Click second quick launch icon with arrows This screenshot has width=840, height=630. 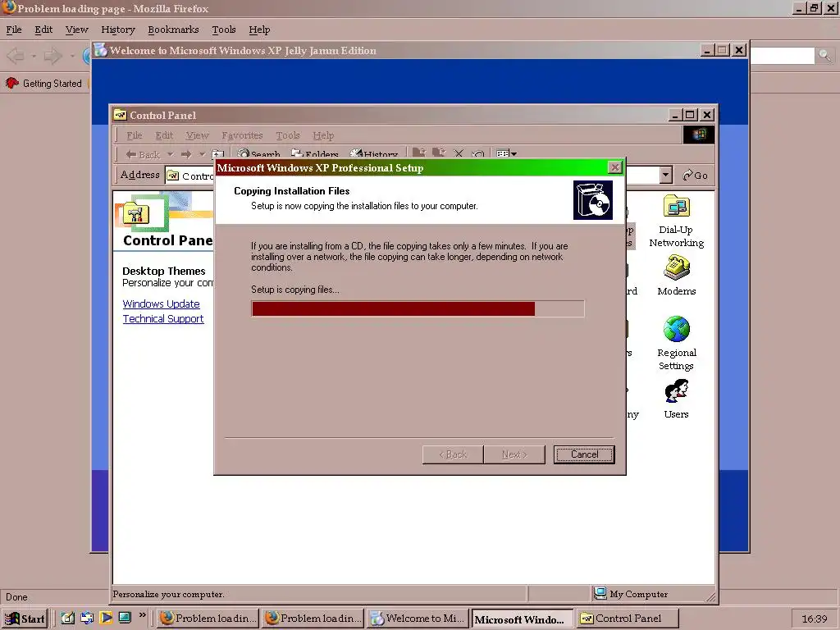[x=87, y=618]
